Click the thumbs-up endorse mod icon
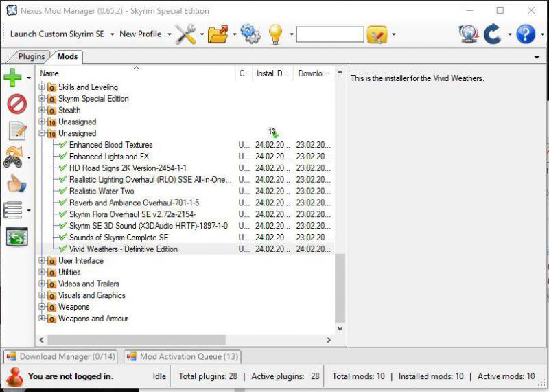The height and width of the screenshot is (392, 549). (16, 183)
